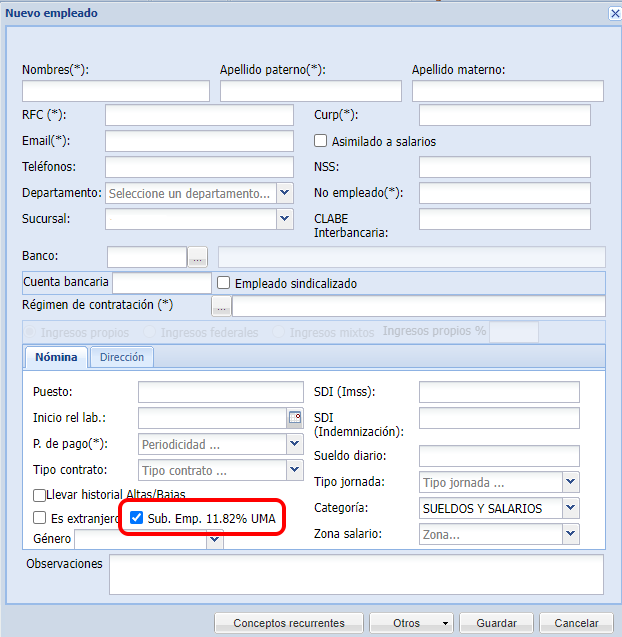622x637 pixels.
Task: Click the Guardar button
Action: 496,623
